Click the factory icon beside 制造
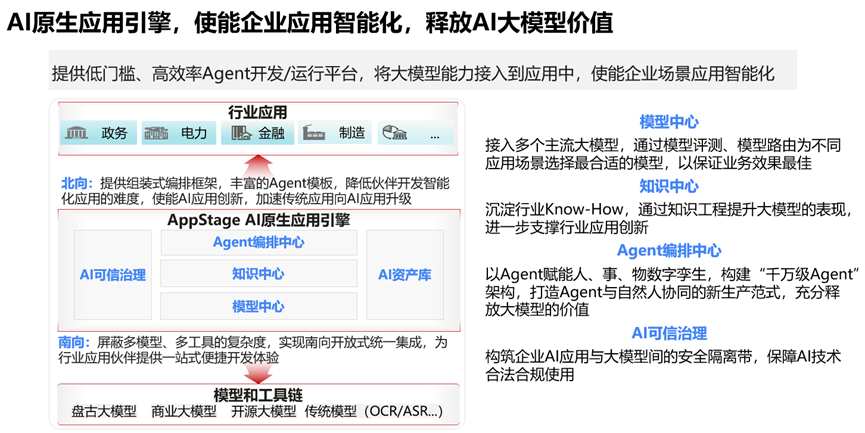The image size is (865, 433). (x=313, y=133)
